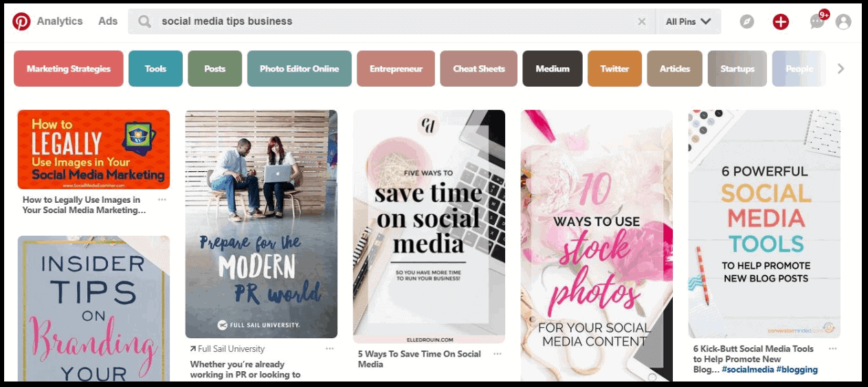
Task: Select the Cheat Sheets category chip
Action: coord(478,69)
